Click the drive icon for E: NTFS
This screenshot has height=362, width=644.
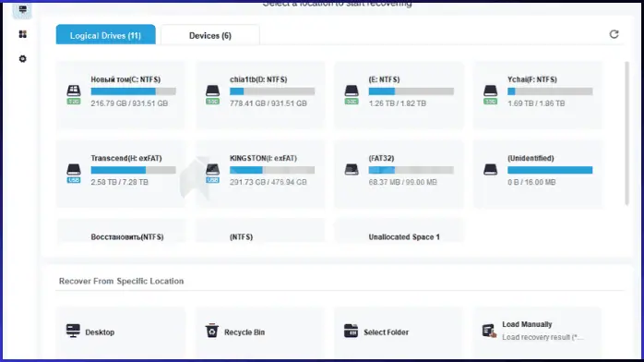(x=352, y=94)
